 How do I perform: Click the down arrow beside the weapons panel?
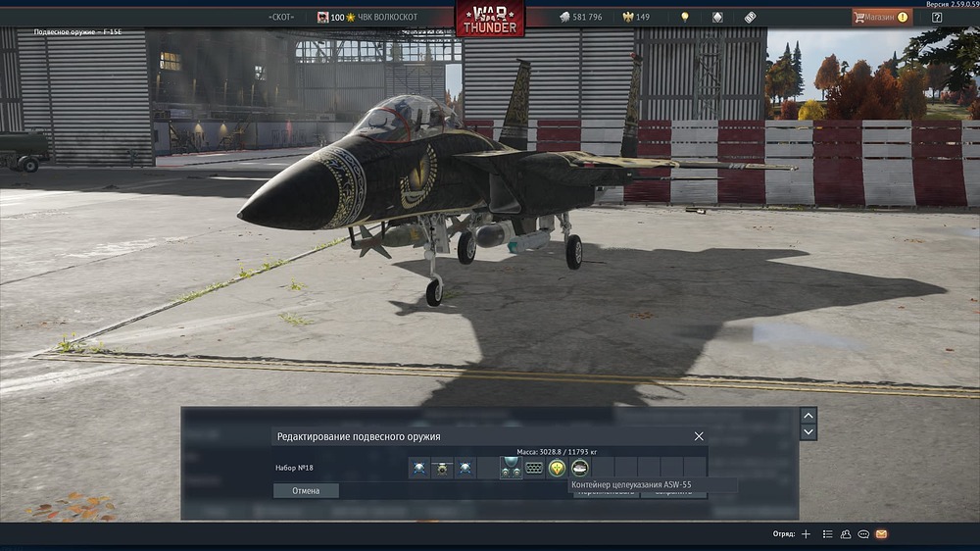(x=808, y=432)
